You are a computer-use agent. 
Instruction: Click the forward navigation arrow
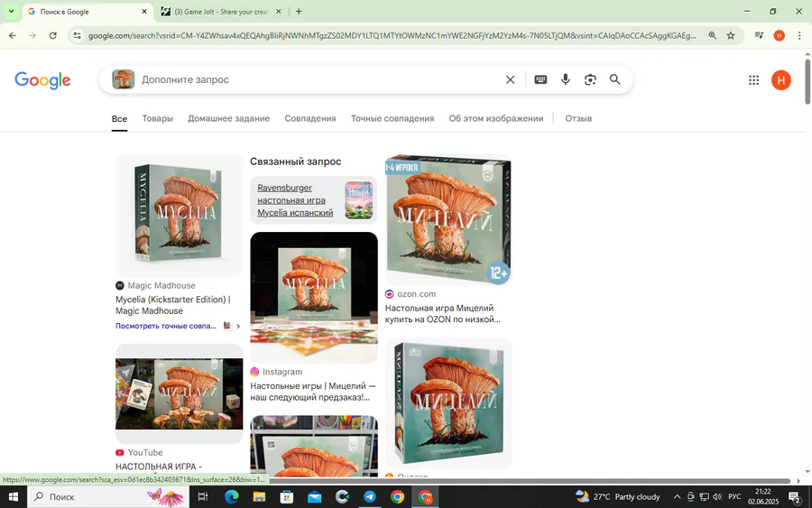(32, 36)
